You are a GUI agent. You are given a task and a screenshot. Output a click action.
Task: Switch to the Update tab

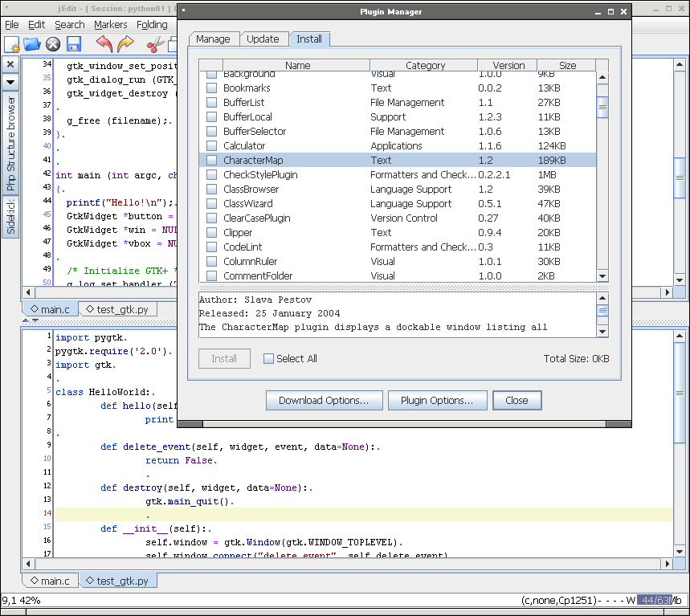coord(263,39)
